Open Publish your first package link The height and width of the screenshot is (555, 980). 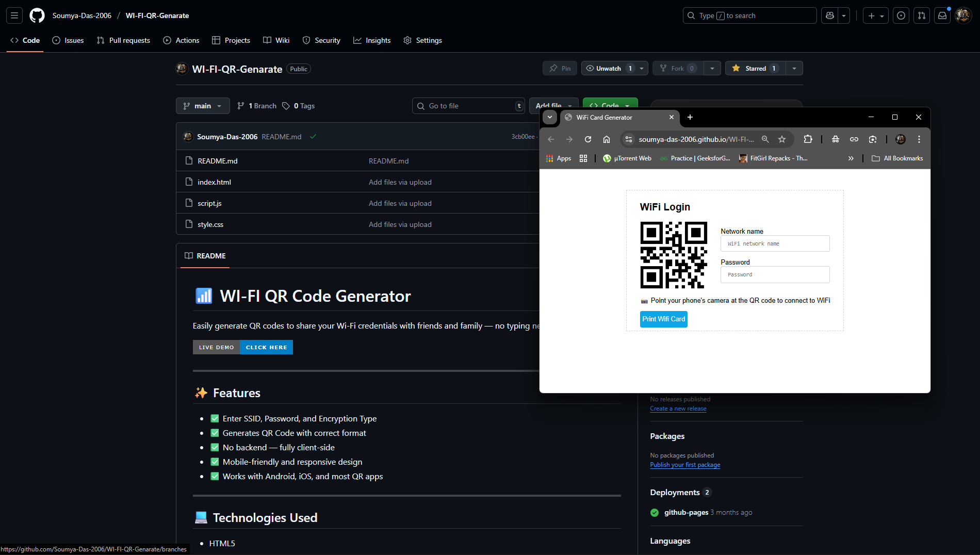tap(685, 465)
